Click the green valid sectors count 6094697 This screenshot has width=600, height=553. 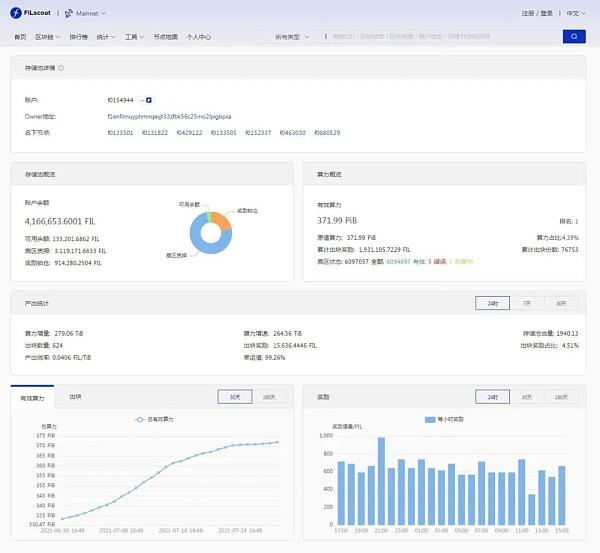click(398, 261)
